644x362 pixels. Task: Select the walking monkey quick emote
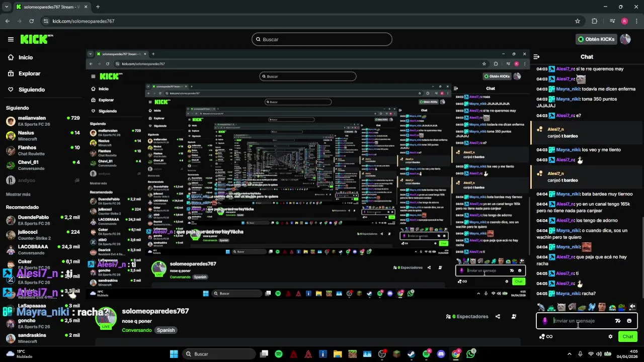pos(541,307)
